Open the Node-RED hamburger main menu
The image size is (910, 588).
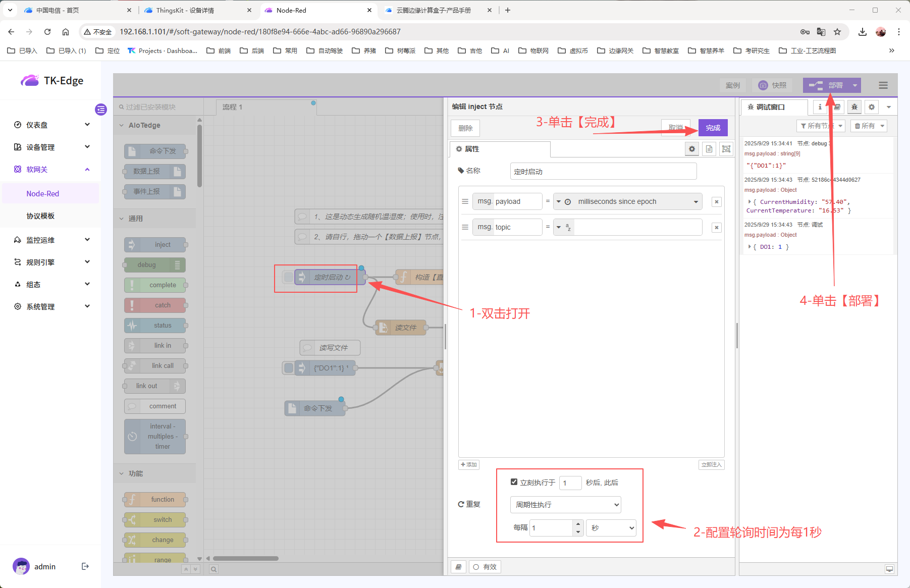(x=883, y=85)
